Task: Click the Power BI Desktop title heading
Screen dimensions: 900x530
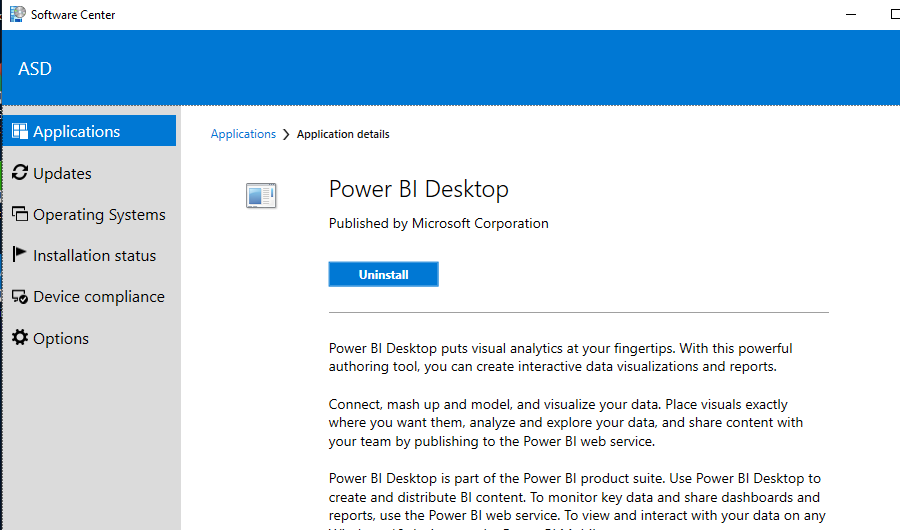Action: [418, 189]
